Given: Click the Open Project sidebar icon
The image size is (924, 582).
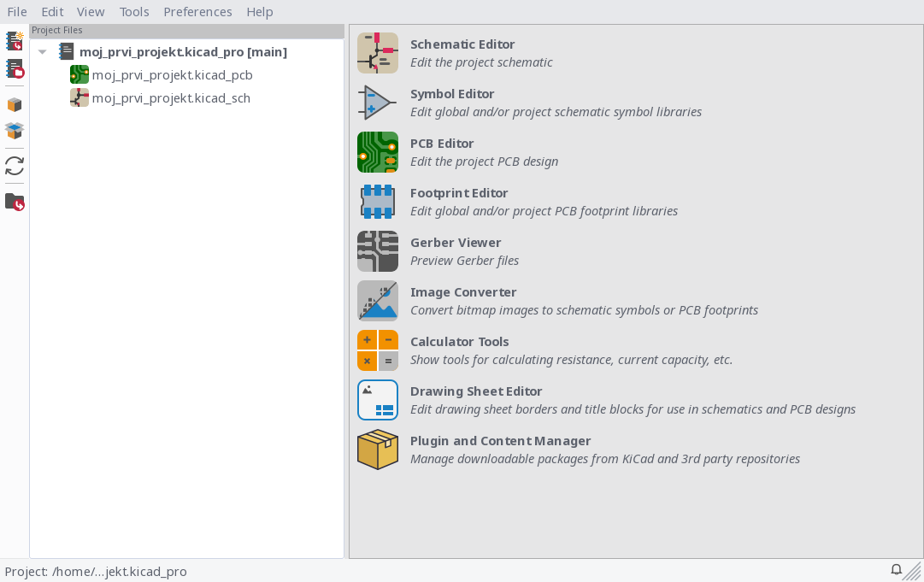Looking at the screenshot, I should [15, 68].
